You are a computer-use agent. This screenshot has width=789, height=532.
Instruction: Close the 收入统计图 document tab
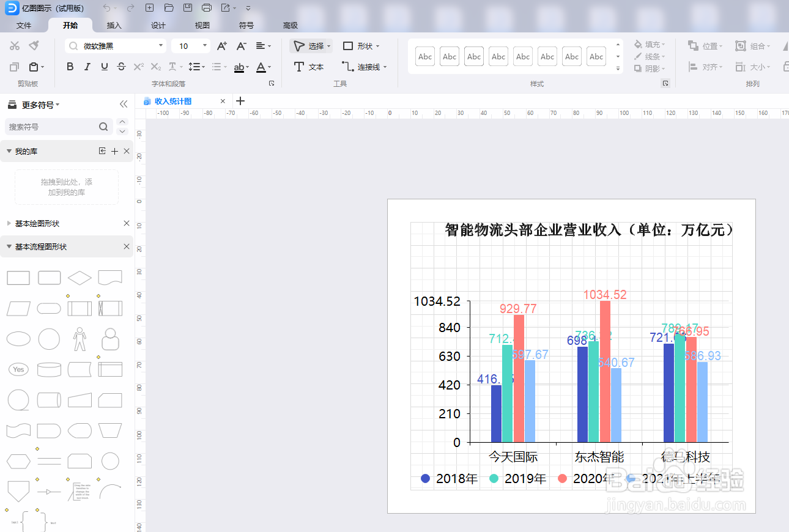[x=223, y=101]
